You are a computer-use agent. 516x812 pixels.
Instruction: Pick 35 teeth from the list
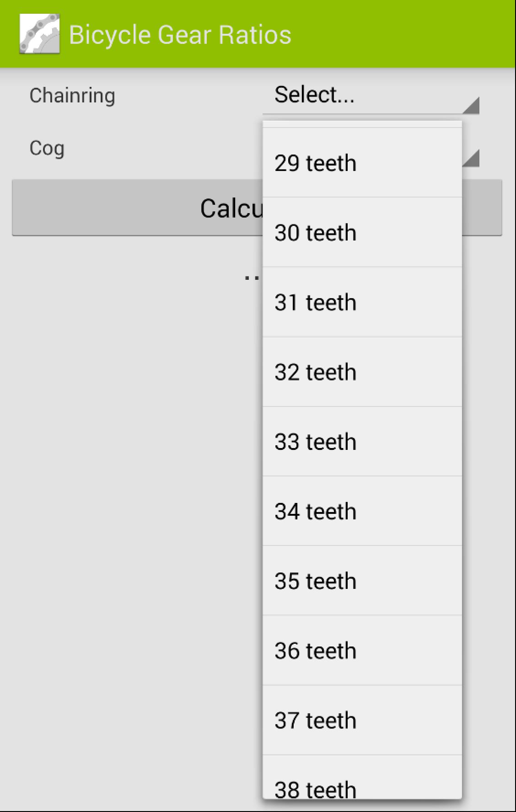pos(362,581)
